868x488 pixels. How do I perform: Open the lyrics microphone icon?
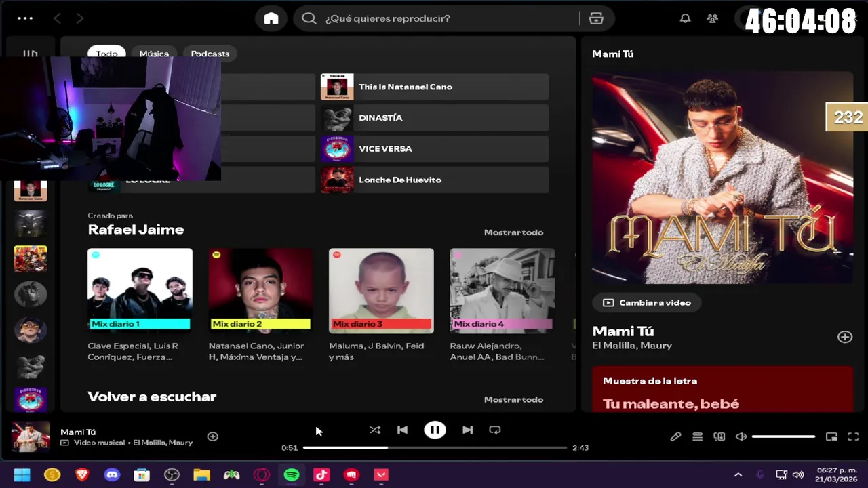675,436
